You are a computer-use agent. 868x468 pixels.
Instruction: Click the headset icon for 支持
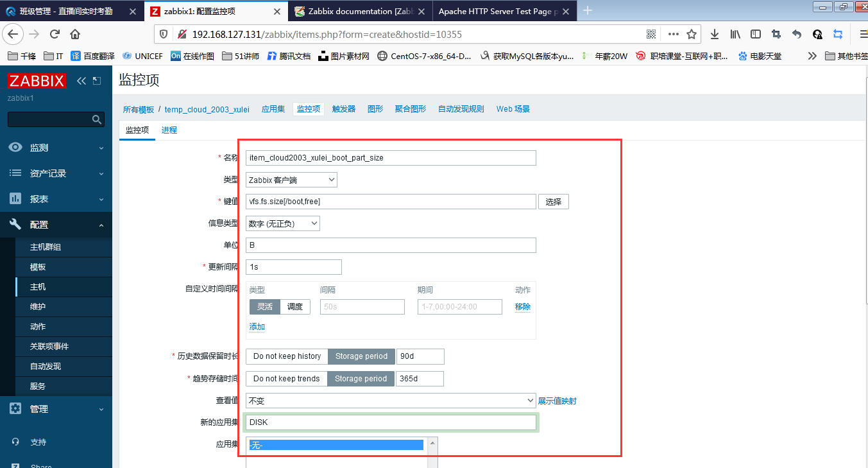[x=15, y=442]
